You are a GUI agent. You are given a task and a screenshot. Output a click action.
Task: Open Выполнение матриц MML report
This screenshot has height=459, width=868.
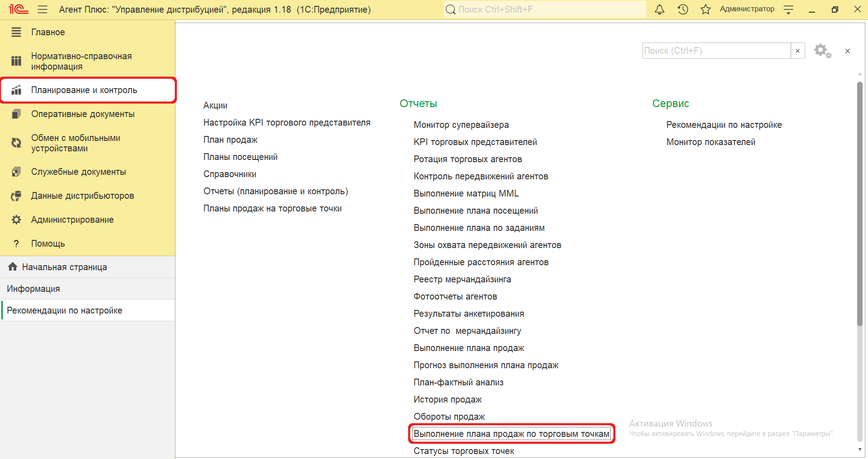[x=466, y=193]
